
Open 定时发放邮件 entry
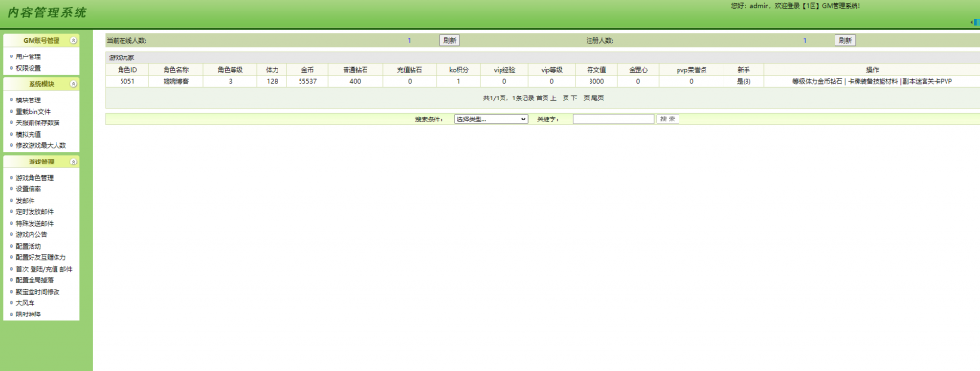coord(35,211)
